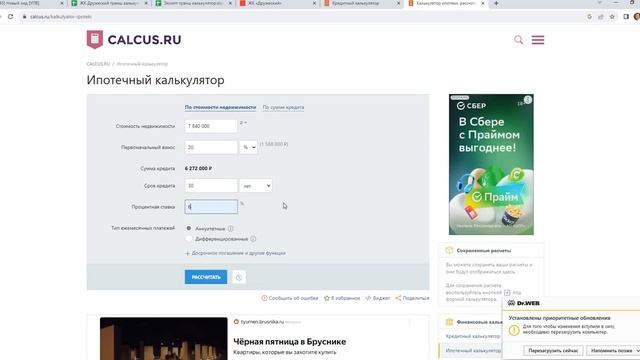This screenshot has width=640, height=360.
Task: Open Кредитный калькулятор in the sidebar list
Action: pyautogui.click(x=473, y=336)
